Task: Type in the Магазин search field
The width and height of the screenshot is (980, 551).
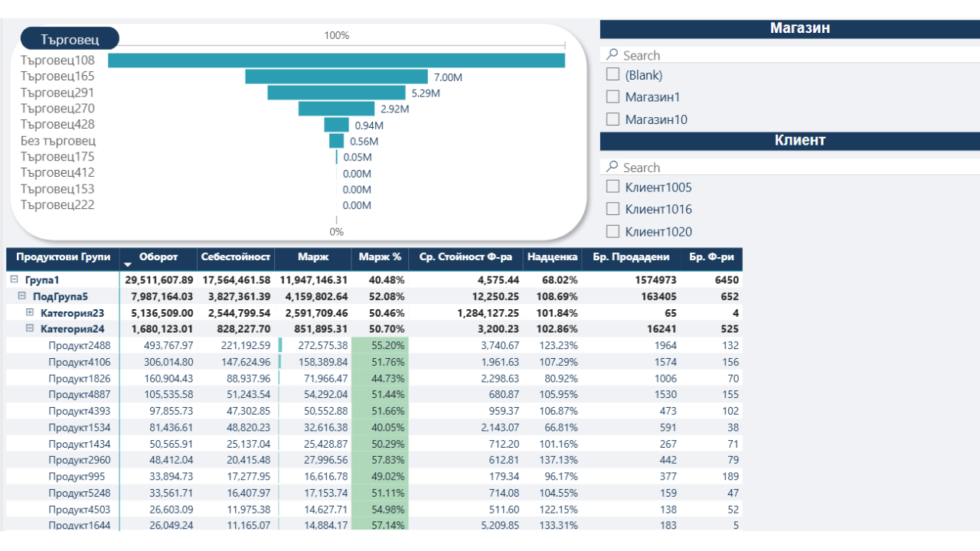Action: [796, 55]
